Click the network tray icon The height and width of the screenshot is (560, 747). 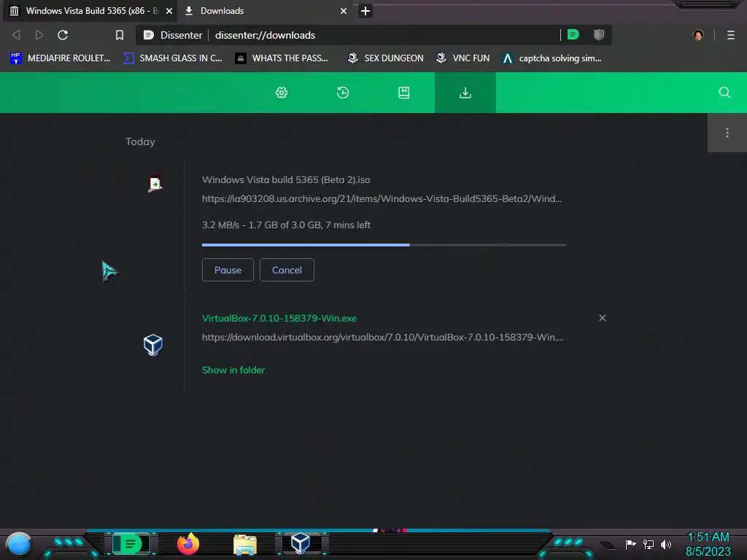[x=649, y=544]
